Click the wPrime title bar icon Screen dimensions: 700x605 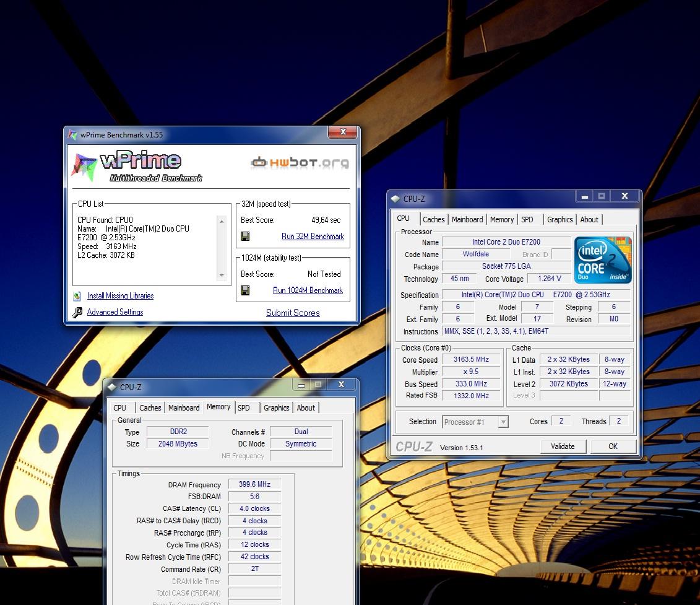pos(72,134)
